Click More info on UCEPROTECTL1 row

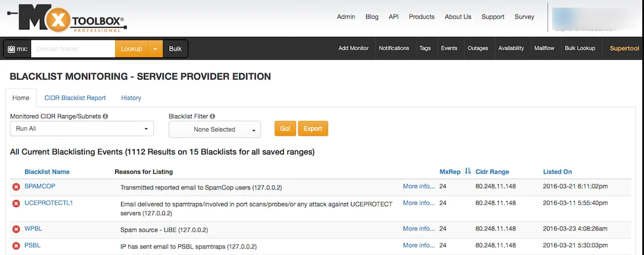[x=419, y=203]
